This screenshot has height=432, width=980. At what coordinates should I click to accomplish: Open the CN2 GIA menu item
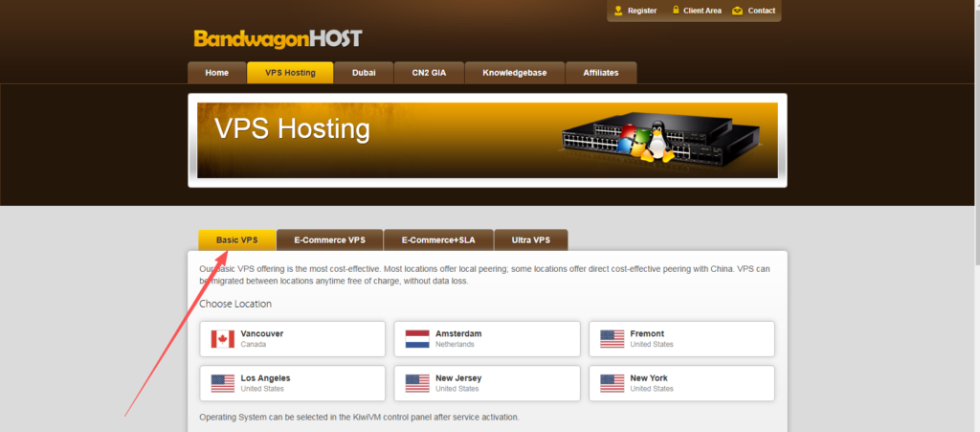(x=430, y=73)
